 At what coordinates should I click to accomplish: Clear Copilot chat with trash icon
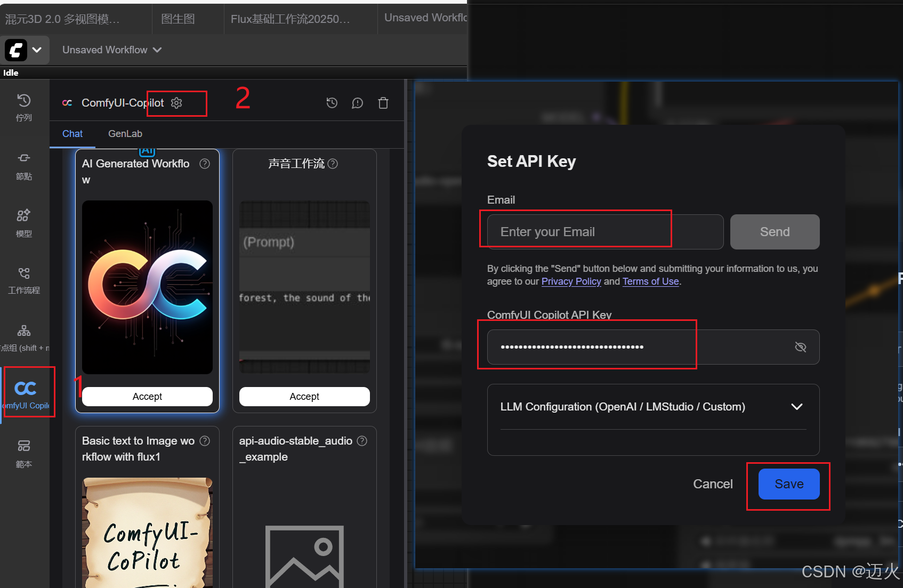click(383, 103)
